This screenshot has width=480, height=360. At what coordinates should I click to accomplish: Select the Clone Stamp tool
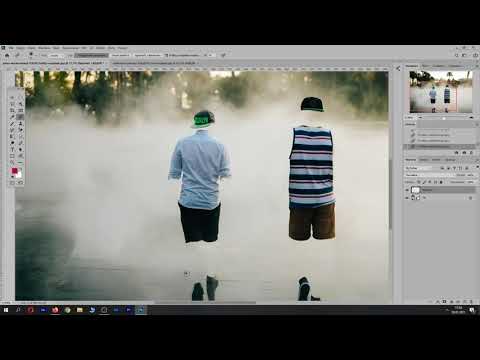click(20, 123)
